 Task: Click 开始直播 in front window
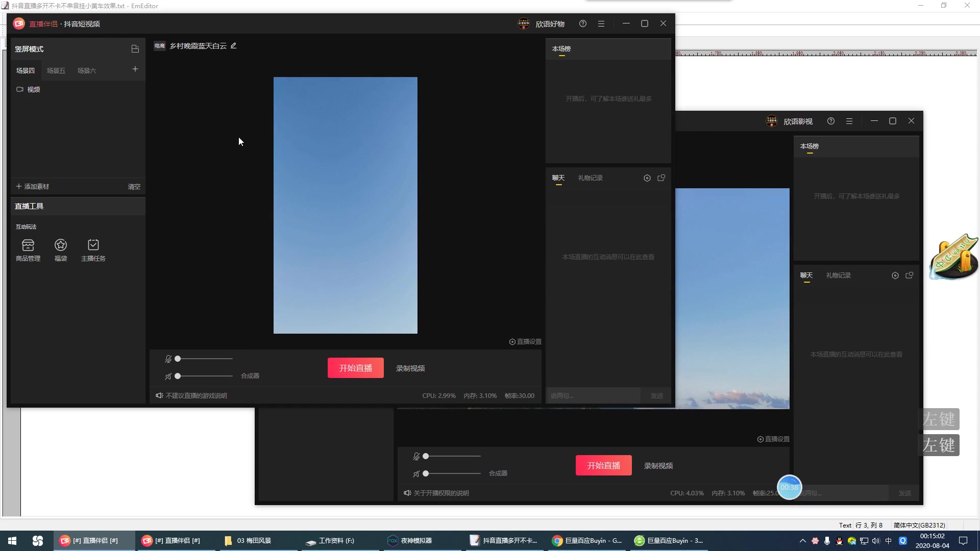pyautogui.click(x=356, y=368)
